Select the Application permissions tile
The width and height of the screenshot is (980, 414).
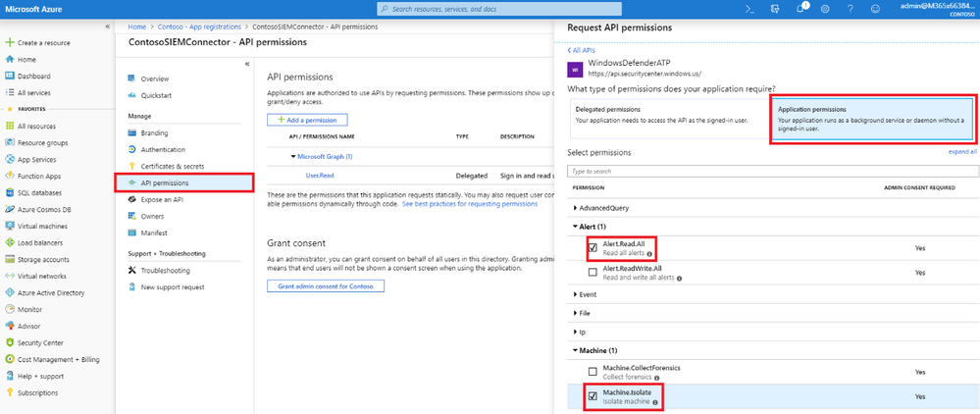[871, 119]
